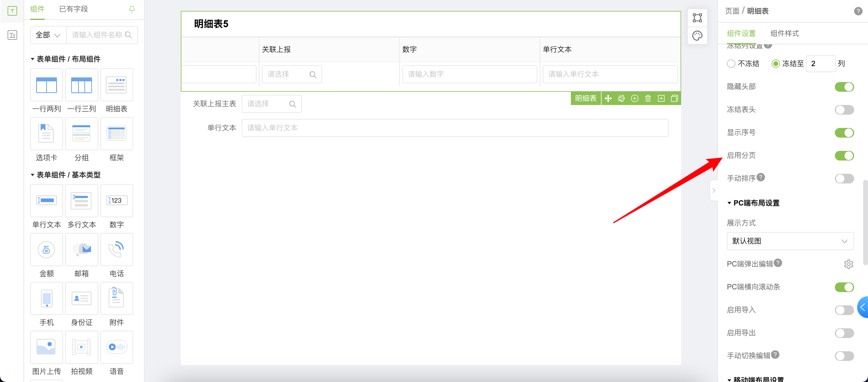Click the delete trash icon on 明细表 toolbar

[x=648, y=98]
